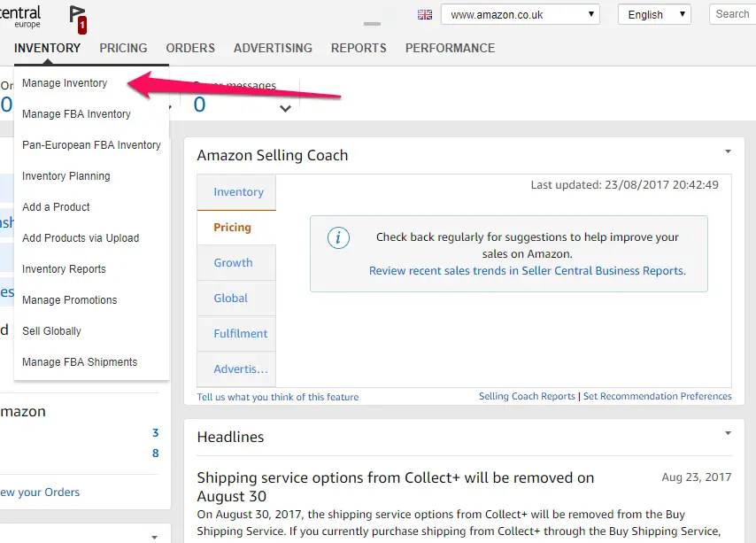Open the REPORTS menu
Image resolution: width=756 pixels, height=543 pixels.
359,48
